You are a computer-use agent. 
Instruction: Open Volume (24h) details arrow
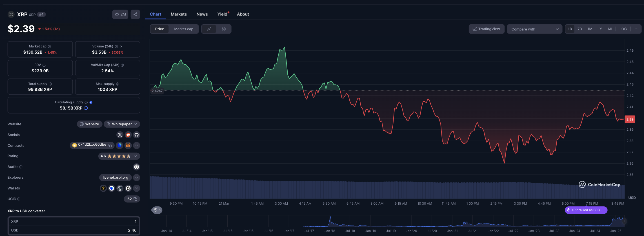point(121,46)
